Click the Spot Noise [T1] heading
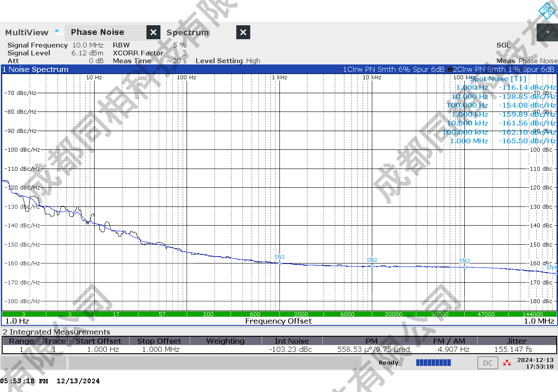558x392 pixels. pos(498,79)
